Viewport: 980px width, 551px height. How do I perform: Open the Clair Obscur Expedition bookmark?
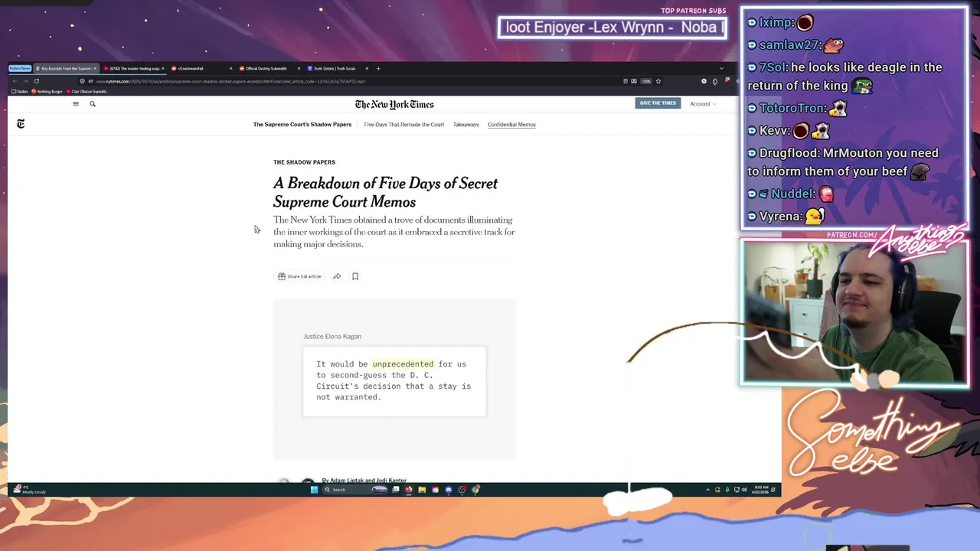pyautogui.click(x=87, y=91)
